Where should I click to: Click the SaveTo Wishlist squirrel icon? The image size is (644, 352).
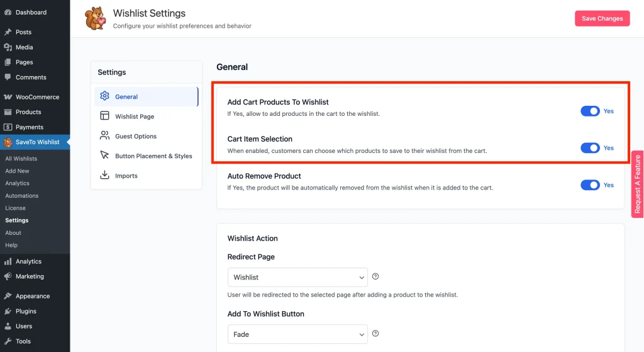tap(8, 142)
